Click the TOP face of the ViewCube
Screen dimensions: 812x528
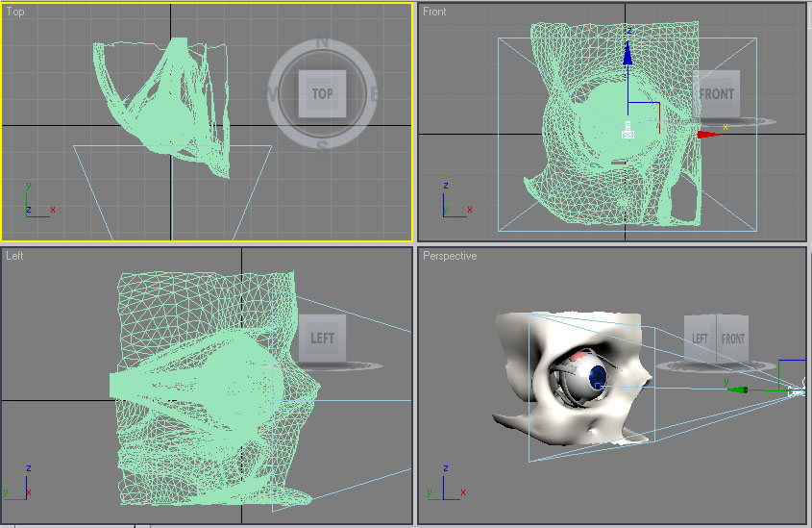coord(322,94)
